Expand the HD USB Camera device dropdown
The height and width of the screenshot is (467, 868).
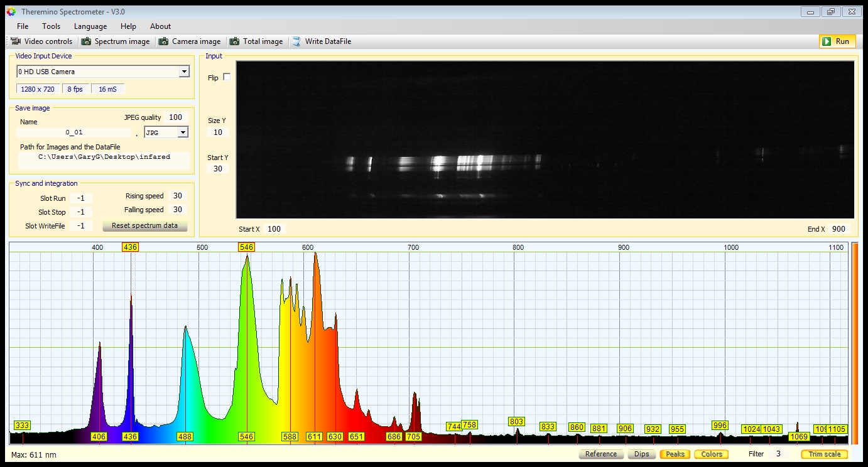[x=184, y=72]
